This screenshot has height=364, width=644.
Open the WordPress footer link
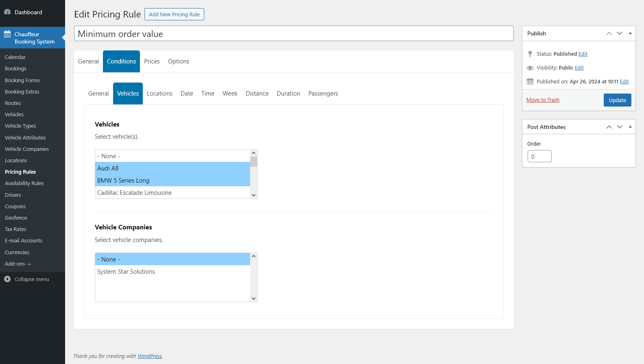(x=150, y=356)
